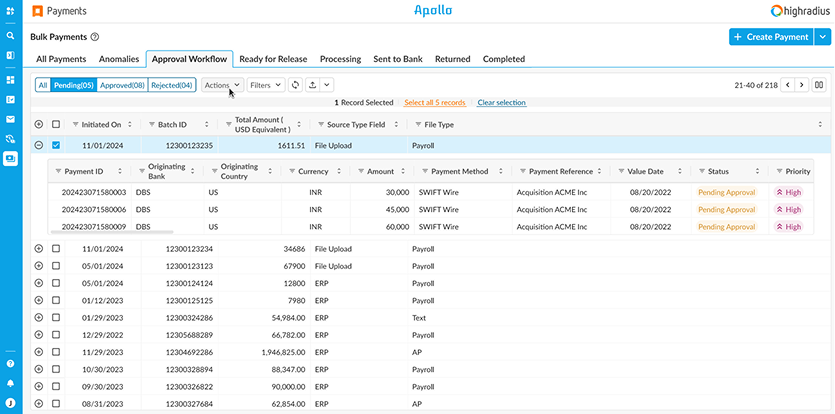The height and width of the screenshot is (414, 835).
Task: Click the refresh icon in the toolbar
Action: click(296, 85)
